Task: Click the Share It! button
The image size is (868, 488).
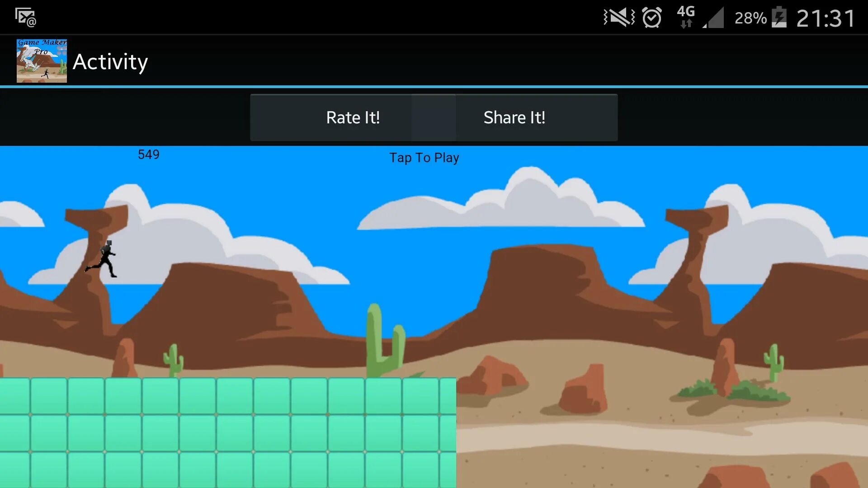Action: (514, 117)
